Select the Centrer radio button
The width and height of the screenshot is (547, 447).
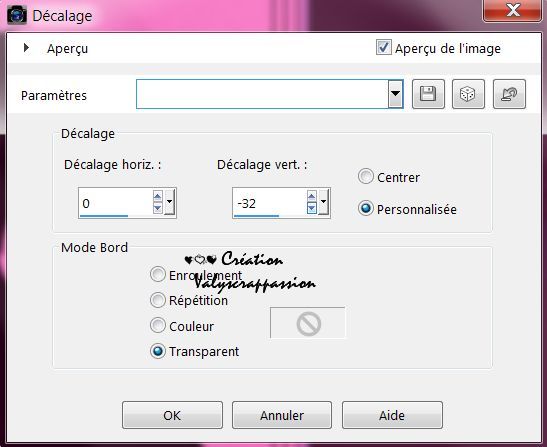point(366,177)
